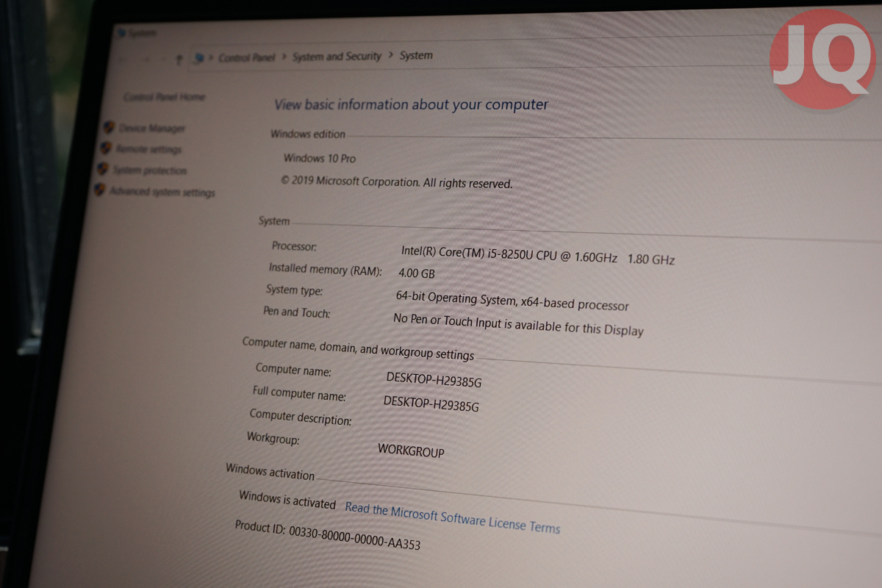This screenshot has width=882, height=588.
Task: Select Control Panel in the breadcrumb
Action: tap(248, 57)
